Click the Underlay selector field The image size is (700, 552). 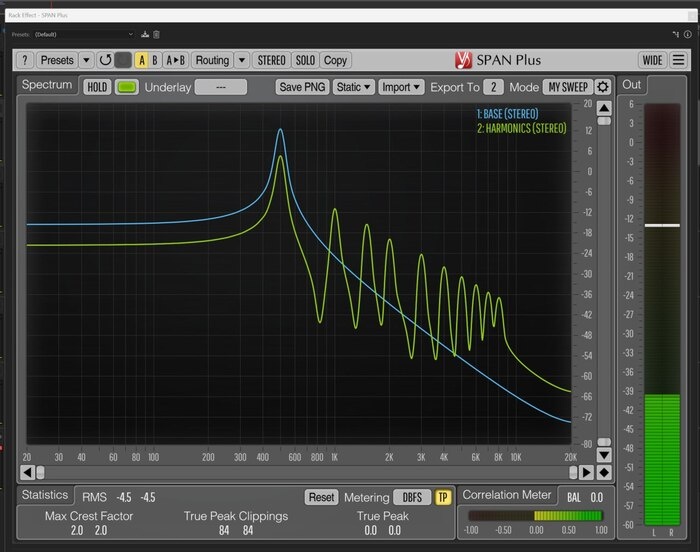coord(221,87)
